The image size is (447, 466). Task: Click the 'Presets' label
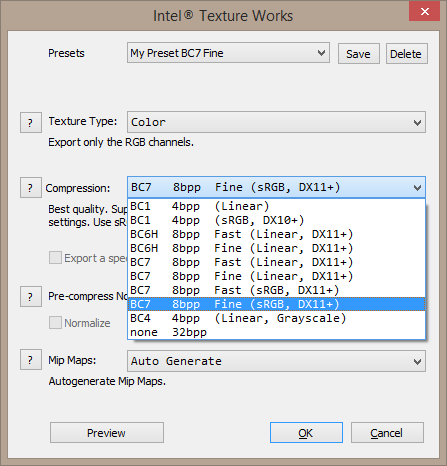pos(66,53)
